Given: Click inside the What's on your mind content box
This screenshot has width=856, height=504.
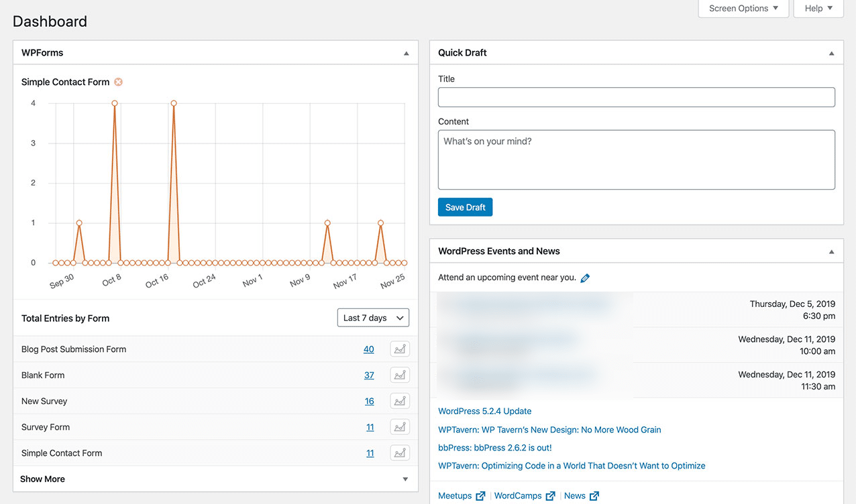Looking at the screenshot, I should click(x=636, y=159).
